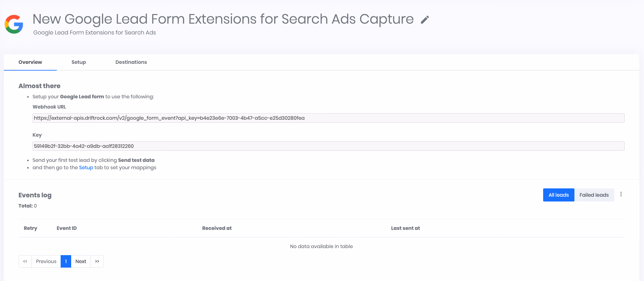The image size is (644, 281).
Task: Select the Key value field
Action: pos(328,146)
